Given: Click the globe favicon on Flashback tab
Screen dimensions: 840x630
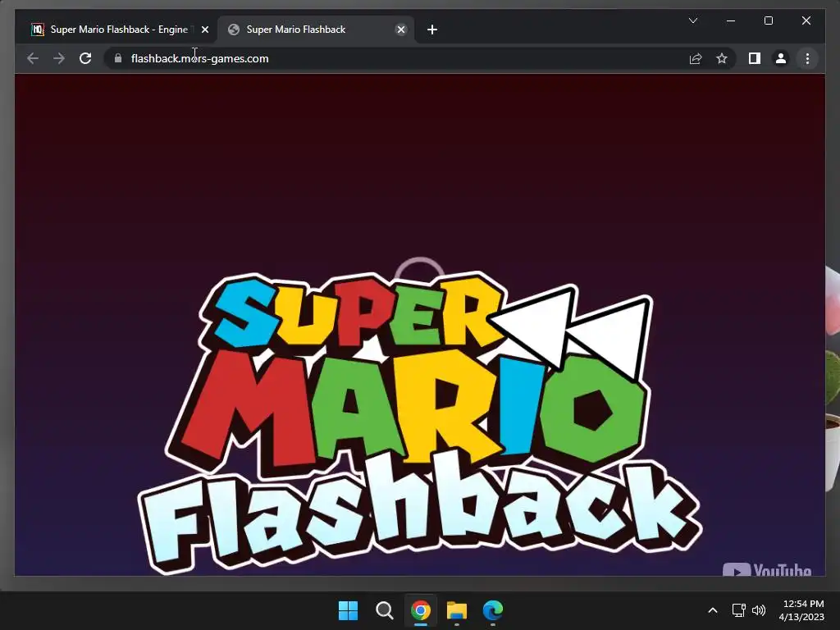Looking at the screenshot, I should click(x=234, y=30).
